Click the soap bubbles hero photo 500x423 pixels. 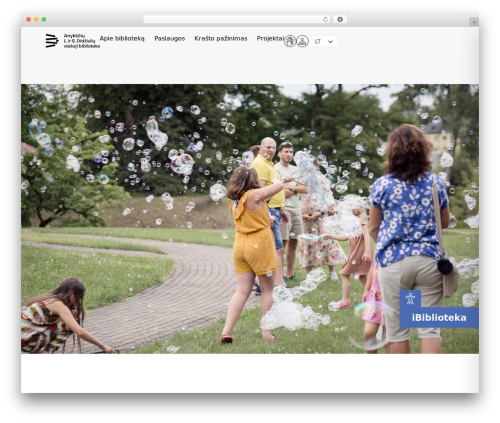tap(250, 219)
